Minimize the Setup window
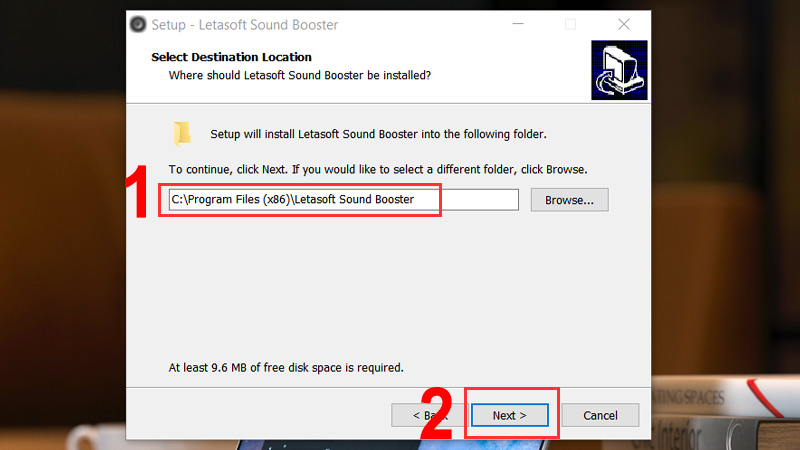Screen dimensions: 800x450 point(518,24)
